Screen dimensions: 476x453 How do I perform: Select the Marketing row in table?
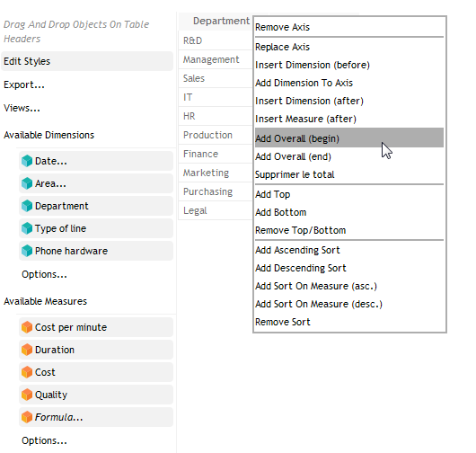click(x=216, y=173)
